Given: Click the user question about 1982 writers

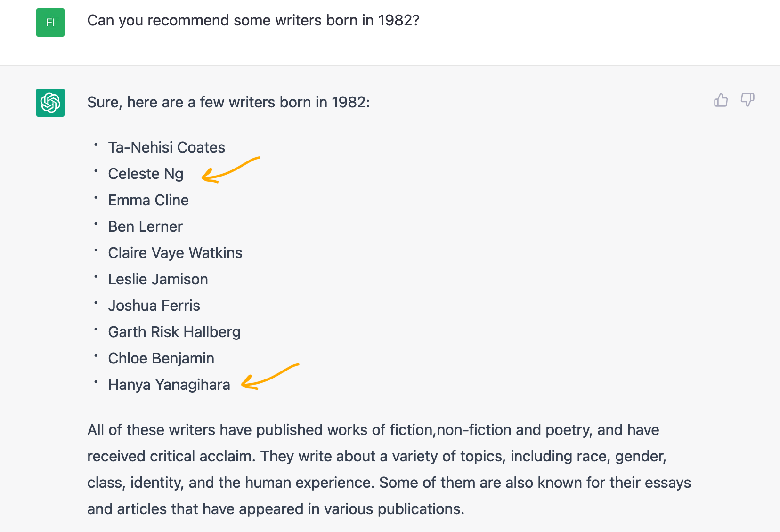Looking at the screenshot, I should point(253,21).
